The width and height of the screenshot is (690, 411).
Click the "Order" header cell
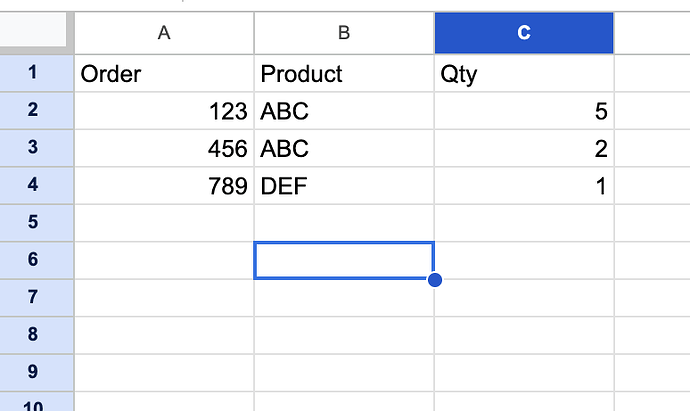click(x=164, y=73)
